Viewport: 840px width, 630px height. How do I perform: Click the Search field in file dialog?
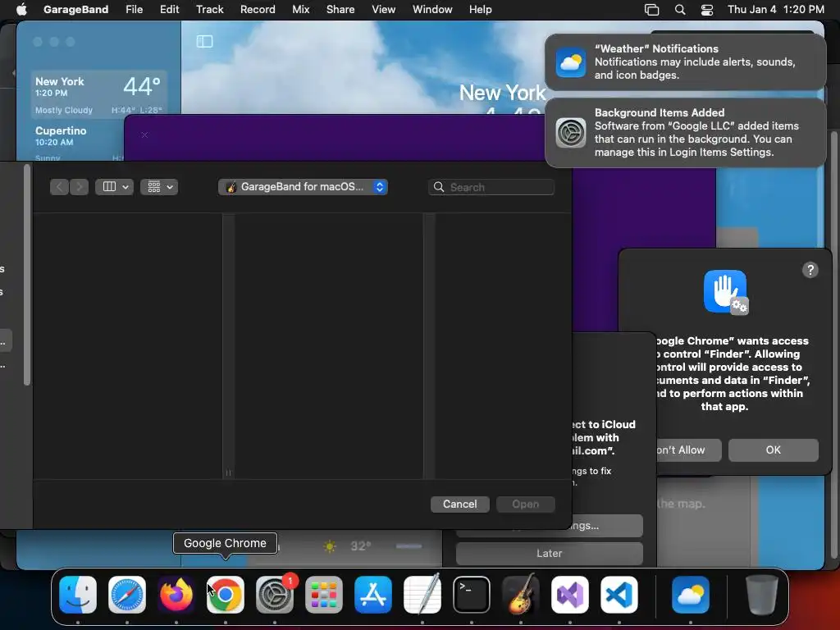[x=491, y=187]
